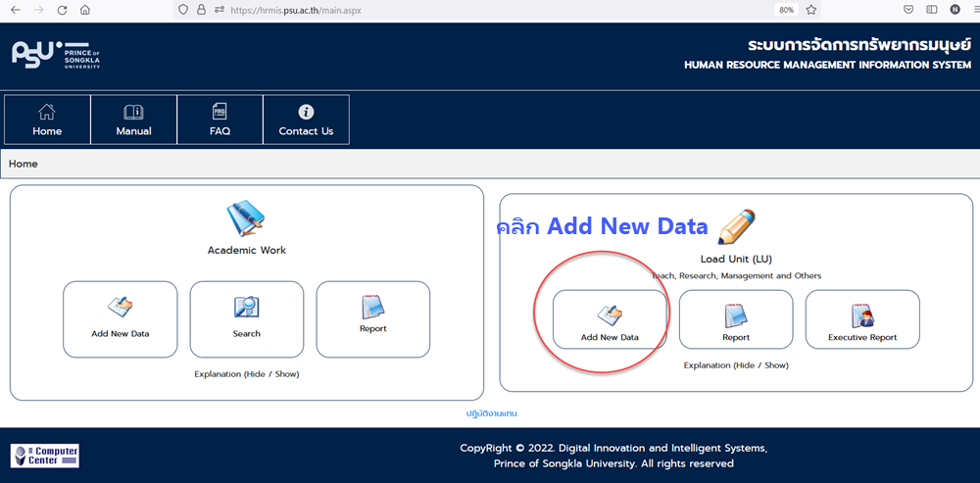Open Report in Academic Work section
The height and width of the screenshot is (483, 980).
coord(373,318)
